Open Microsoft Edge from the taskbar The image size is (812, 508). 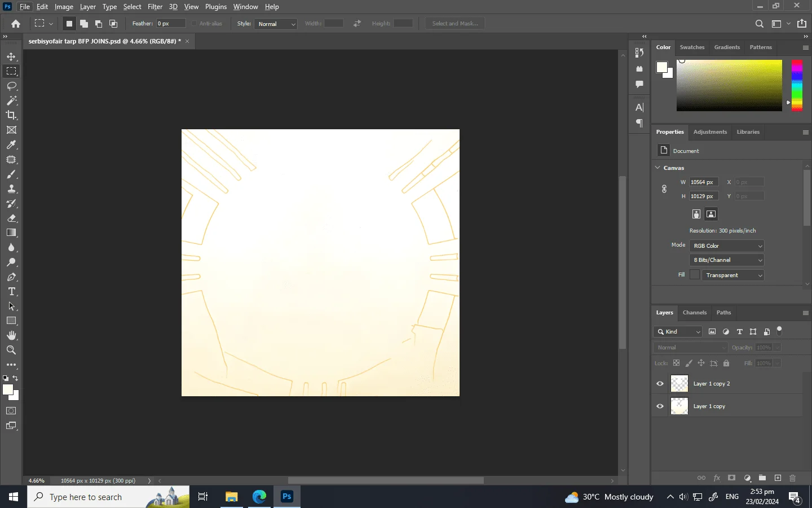click(x=259, y=497)
